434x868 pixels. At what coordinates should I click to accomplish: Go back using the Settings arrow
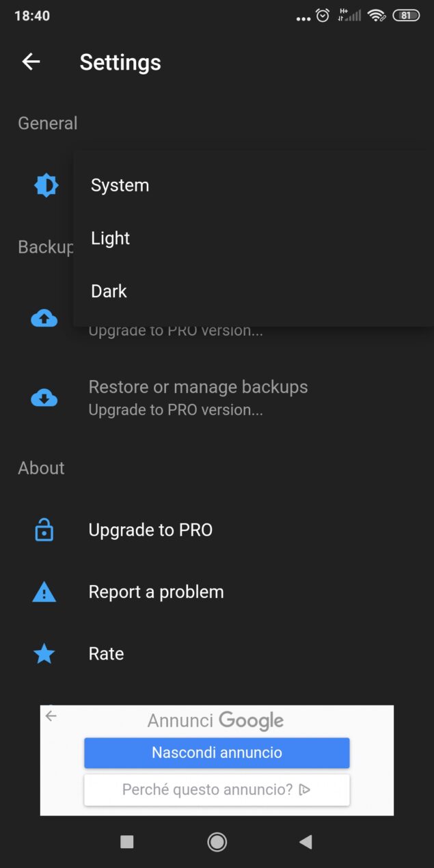point(31,62)
